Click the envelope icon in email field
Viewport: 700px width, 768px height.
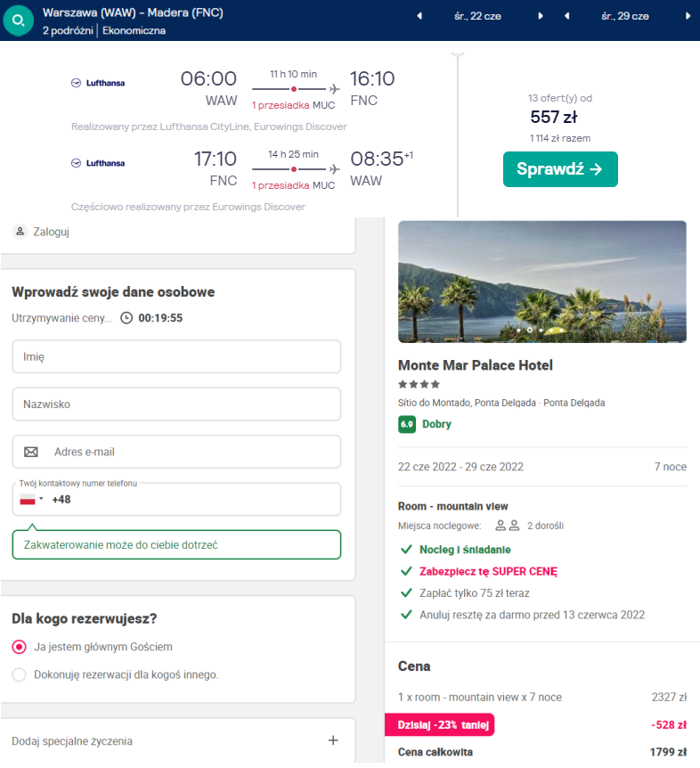(x=31, y=452)
